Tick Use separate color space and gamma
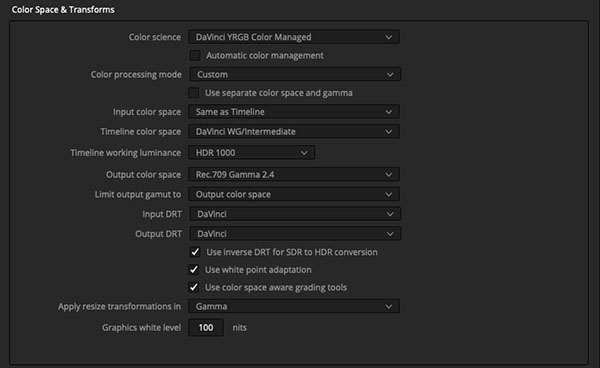The image size is (600, 368). click(x=194, y=93)
